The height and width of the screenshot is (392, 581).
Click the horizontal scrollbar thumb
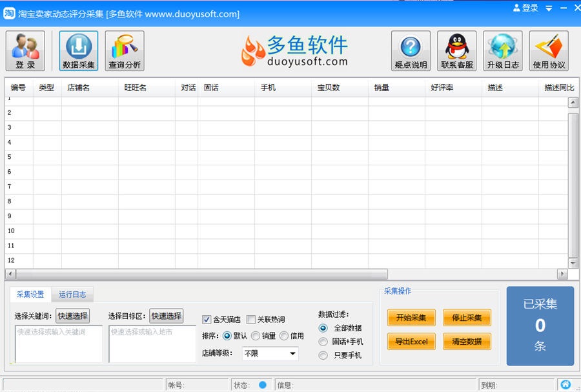point(202,274)
